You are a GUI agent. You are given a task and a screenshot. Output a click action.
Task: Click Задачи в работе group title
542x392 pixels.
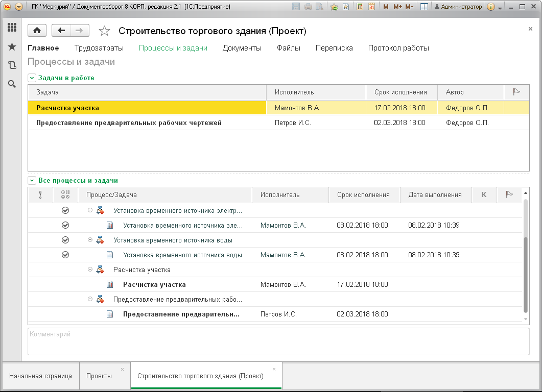[x=66, y=78]
